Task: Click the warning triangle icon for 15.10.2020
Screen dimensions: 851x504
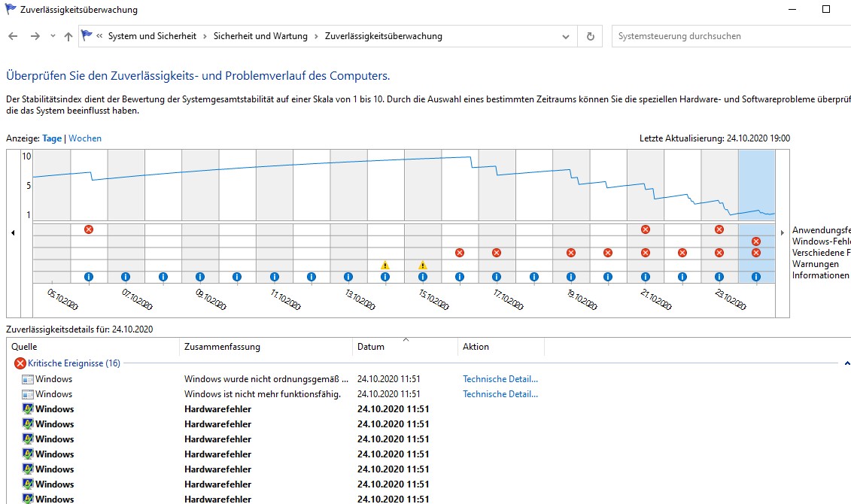Action: pyautogui.click(x=423, y=266)
